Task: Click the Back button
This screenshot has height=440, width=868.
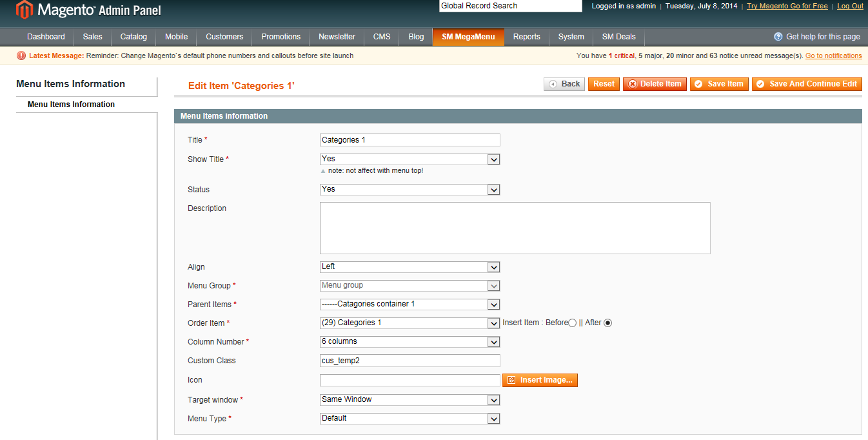Action: point(564,84)
